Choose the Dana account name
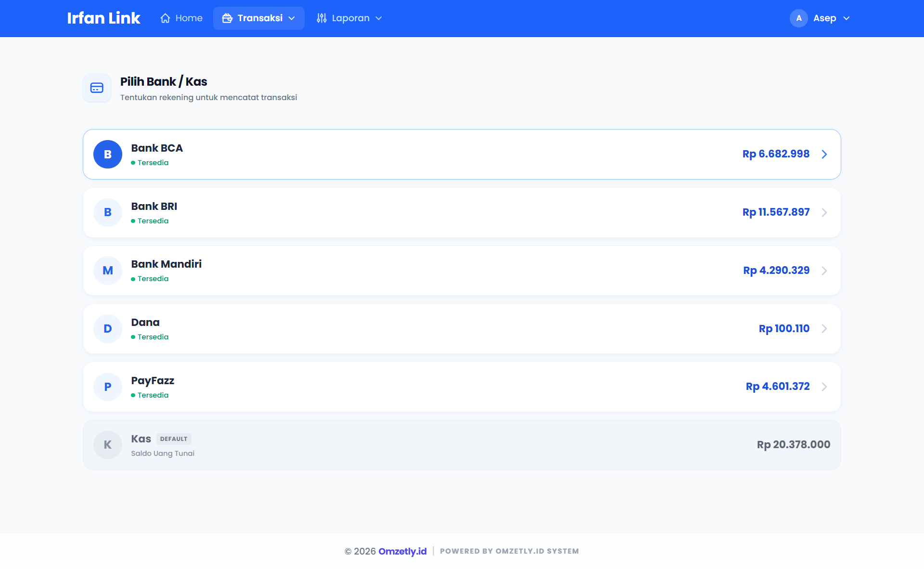 pos(145,323)
